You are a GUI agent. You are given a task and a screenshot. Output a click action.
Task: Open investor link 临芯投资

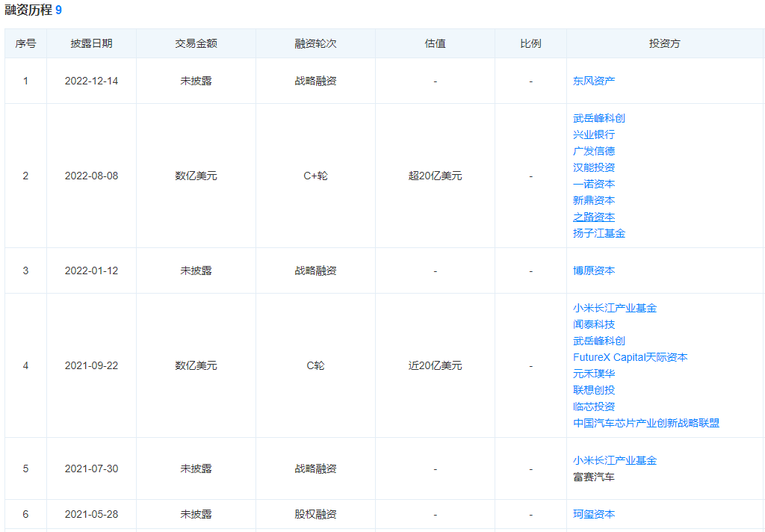[x=594, y=406]
